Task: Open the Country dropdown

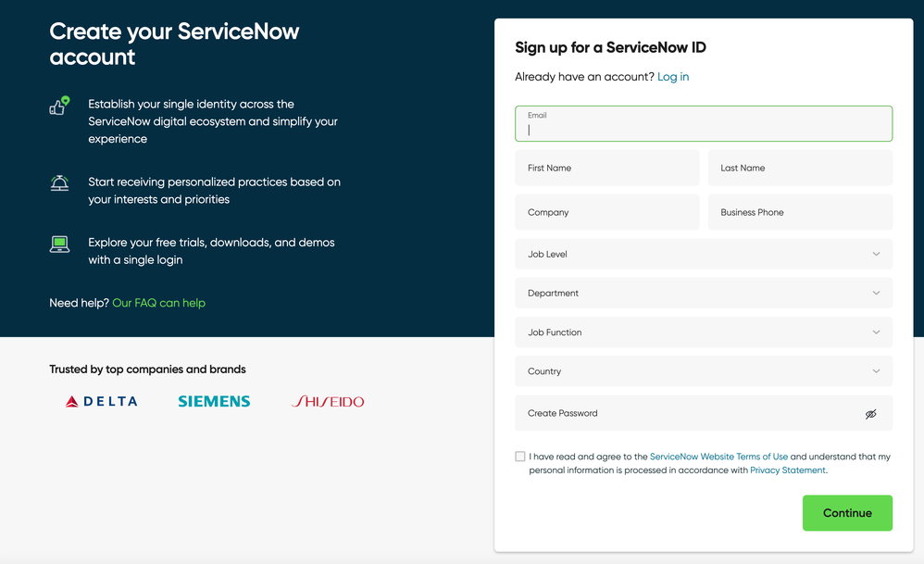Action: click(704, 371)
